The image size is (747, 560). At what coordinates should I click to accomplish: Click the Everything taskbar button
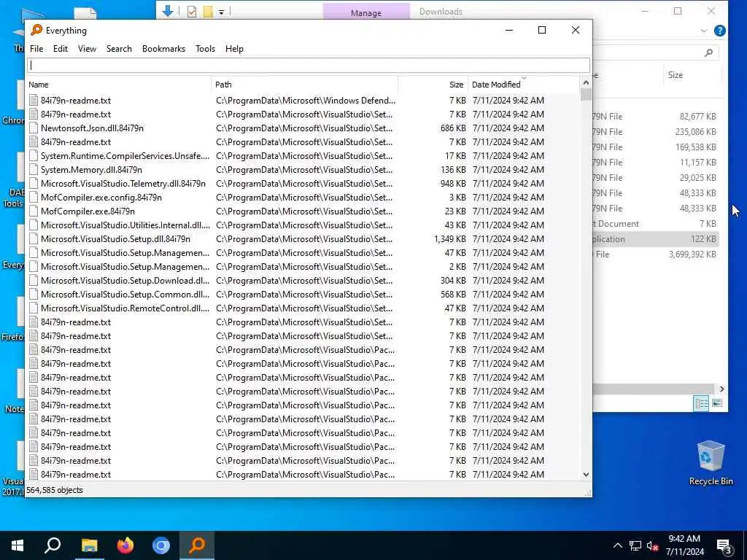197,545
